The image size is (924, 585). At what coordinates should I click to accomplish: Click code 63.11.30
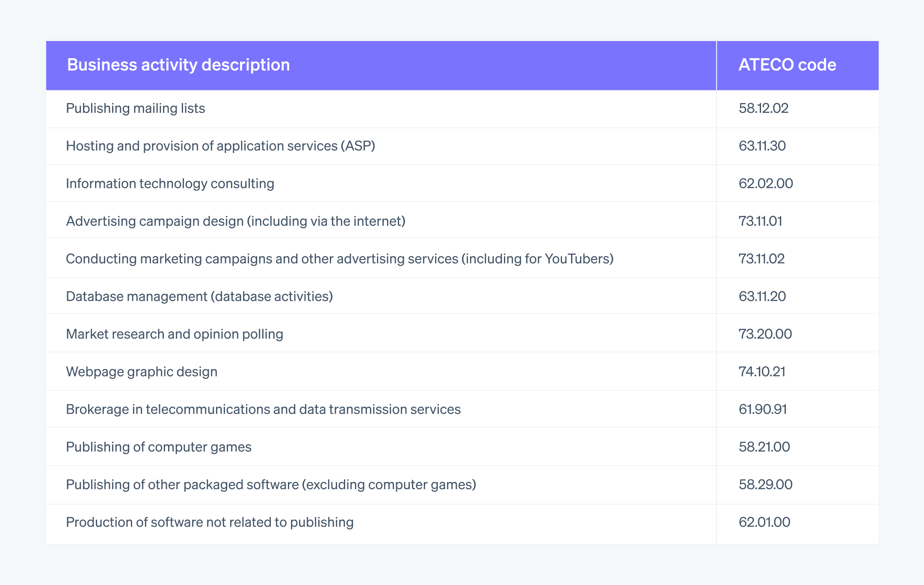[x=762, y=146]
